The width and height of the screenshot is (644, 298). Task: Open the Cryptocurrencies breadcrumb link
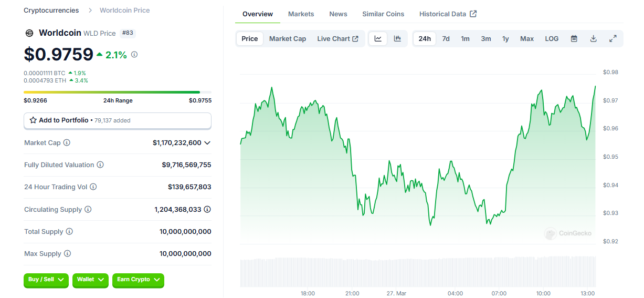pos(51,10)
